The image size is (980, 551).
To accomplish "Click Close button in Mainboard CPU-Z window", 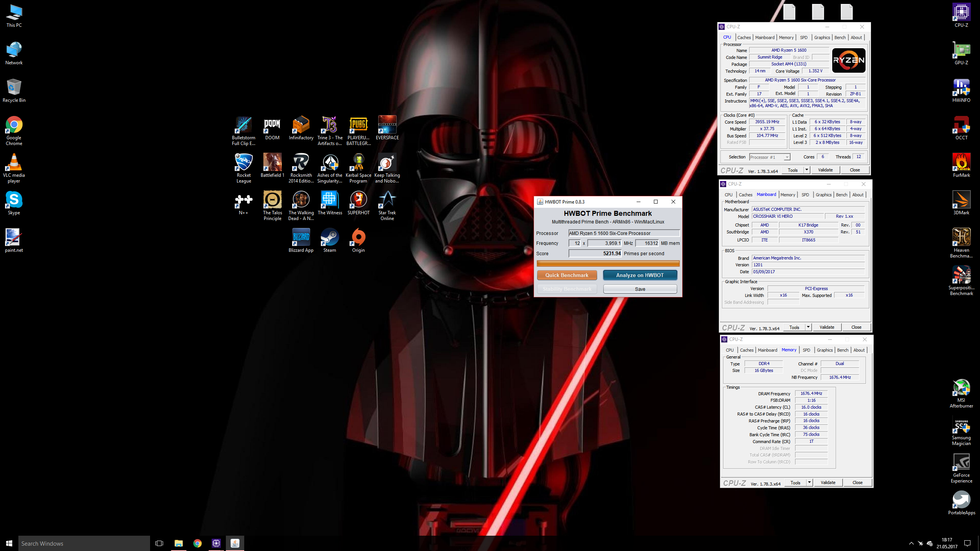I will pos(856,327).
